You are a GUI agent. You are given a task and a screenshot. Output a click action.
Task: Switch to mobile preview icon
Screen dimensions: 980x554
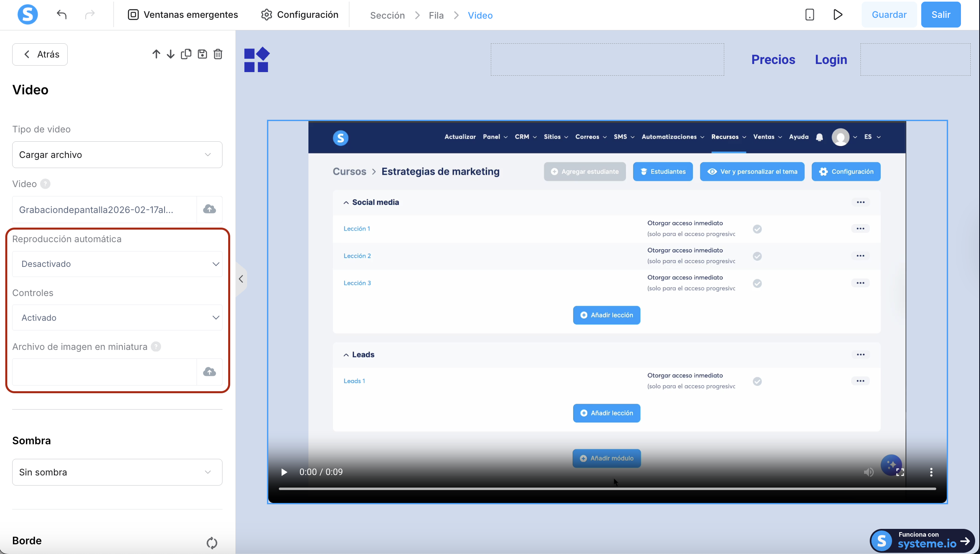click(x=809, y=15)
